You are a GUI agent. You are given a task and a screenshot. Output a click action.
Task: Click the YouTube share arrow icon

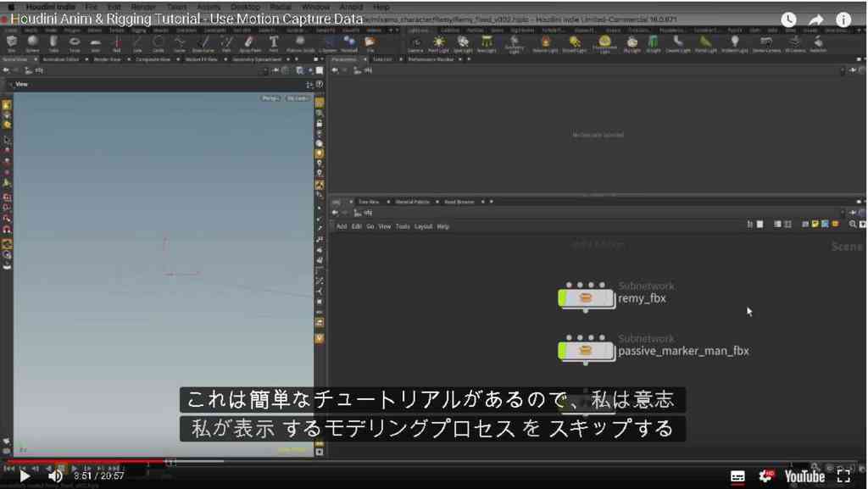click(x=816, y=19)
